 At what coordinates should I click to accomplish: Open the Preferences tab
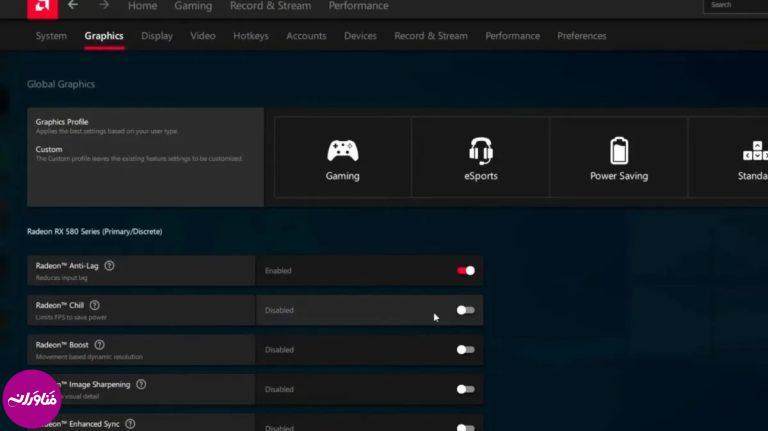pyautogui.click(x=581, y=36)
